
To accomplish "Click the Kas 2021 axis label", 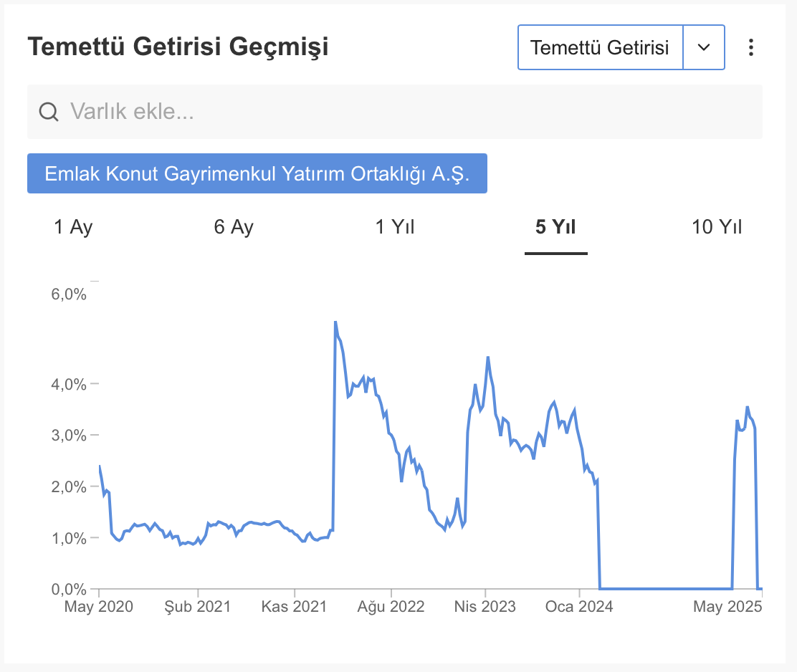I will [x=294, y=607].
